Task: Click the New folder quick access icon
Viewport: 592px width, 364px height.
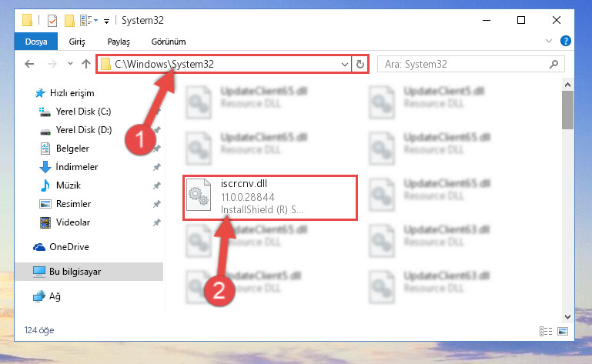Action: tap(69, 20)
